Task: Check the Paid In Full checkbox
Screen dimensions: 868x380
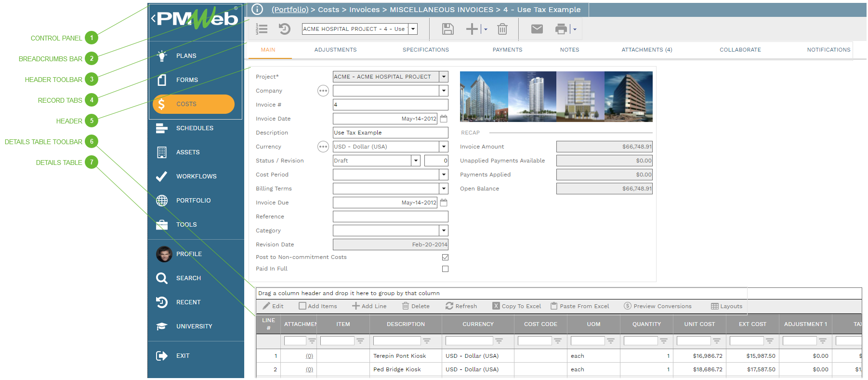Action: [x=445, y=269]
